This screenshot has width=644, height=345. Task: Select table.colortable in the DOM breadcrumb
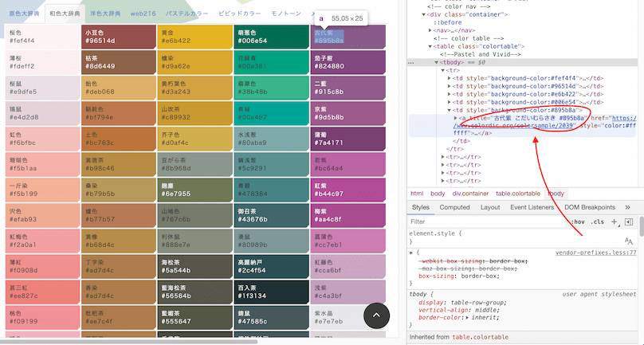[x=518, y=194]
